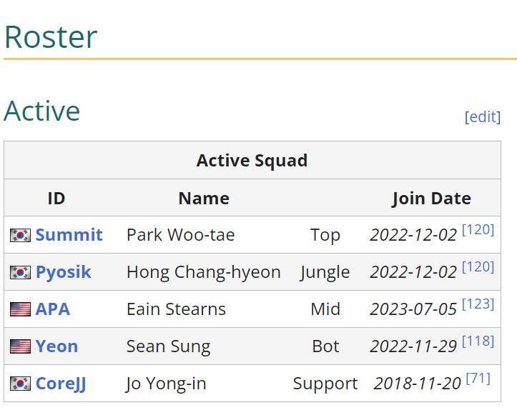The height and width of the screenshot is (420, 517).
Task: Open Summit's player page
Action: 69,235
